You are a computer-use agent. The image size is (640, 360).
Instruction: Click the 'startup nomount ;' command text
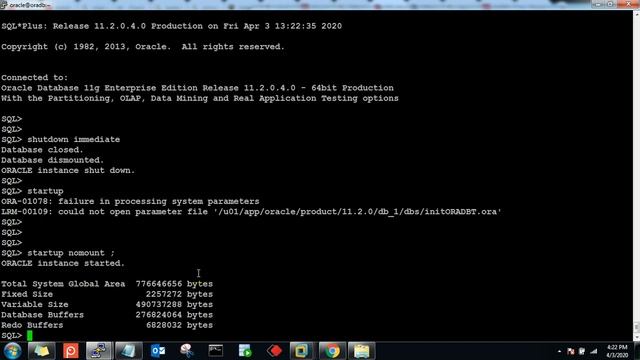coord(71,253)
